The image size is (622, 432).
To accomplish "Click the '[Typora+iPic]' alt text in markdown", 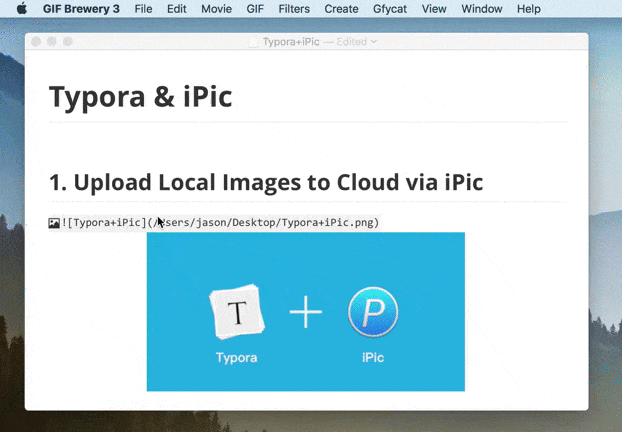I will point(107,223).
